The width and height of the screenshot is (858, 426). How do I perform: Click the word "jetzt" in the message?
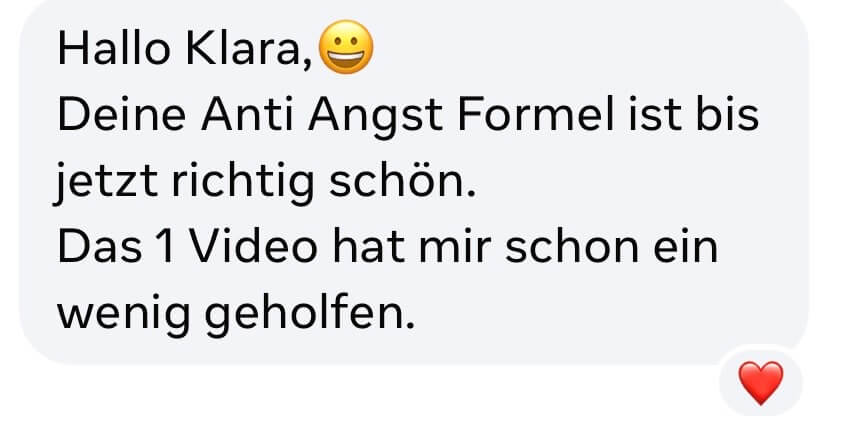click(x=106, y=184)
